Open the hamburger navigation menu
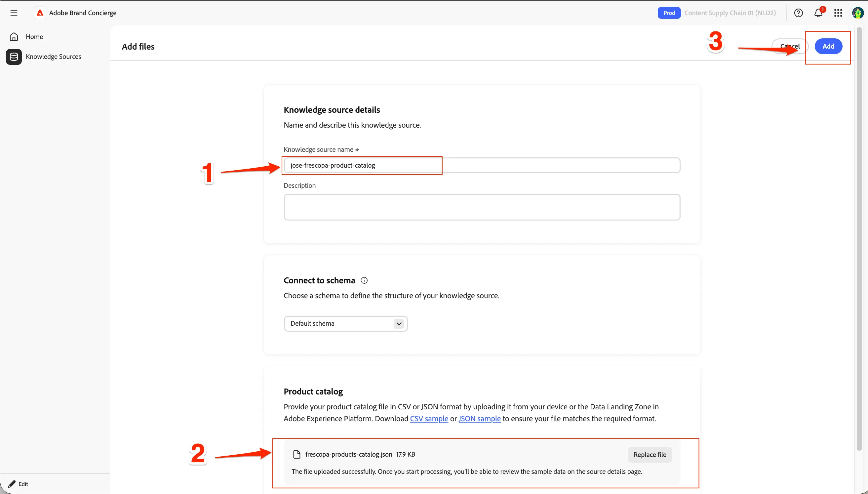Screen dimensions: 868x494 (x=14, y=13)
